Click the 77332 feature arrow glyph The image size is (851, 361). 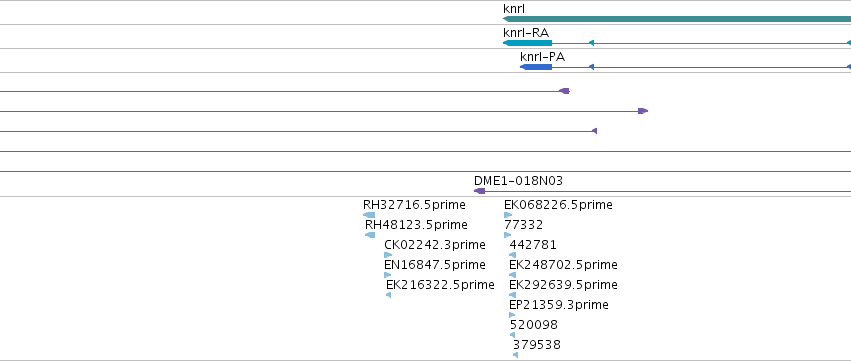point(507,235)
